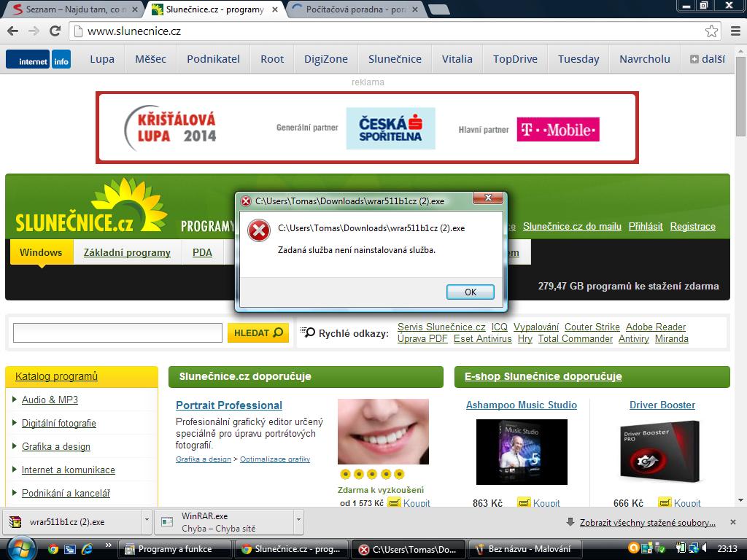Click the Show desktop quick launch icon
Image resolution: width=747 pixels, height=560 pixels.
click(70, 549)
